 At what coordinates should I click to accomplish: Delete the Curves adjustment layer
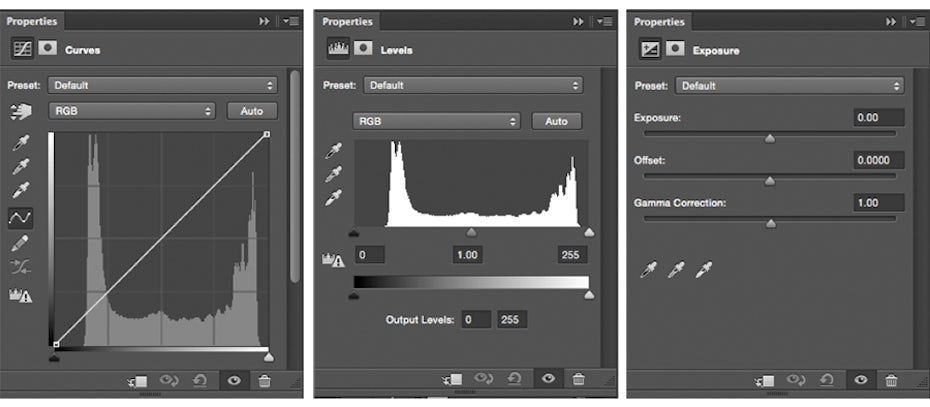265,381
